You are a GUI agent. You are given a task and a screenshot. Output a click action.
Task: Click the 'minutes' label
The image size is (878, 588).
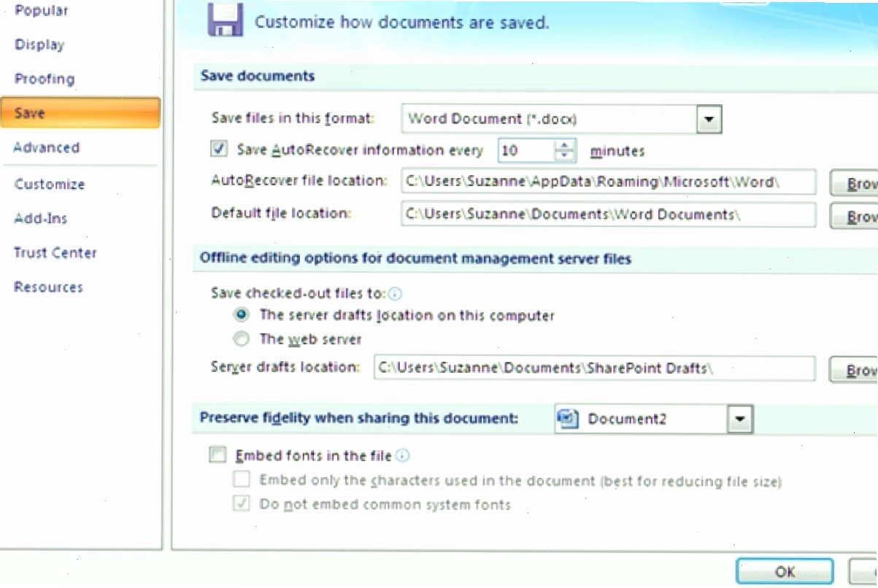pyautogui.click(x=617, y=151)
